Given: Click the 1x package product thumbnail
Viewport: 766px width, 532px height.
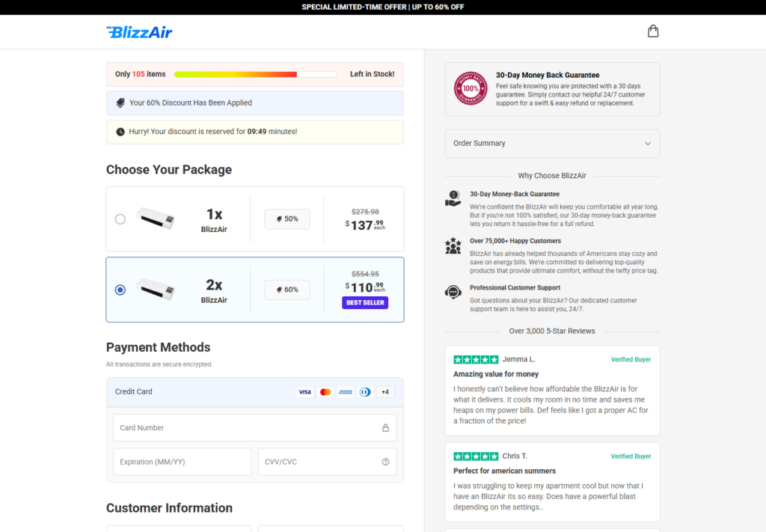Looking at the screenshot, I should pos(156,218).
